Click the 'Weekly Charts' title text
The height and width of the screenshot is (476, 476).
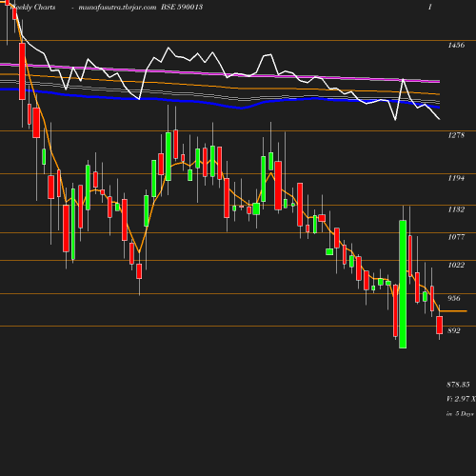tap(33, 7)
